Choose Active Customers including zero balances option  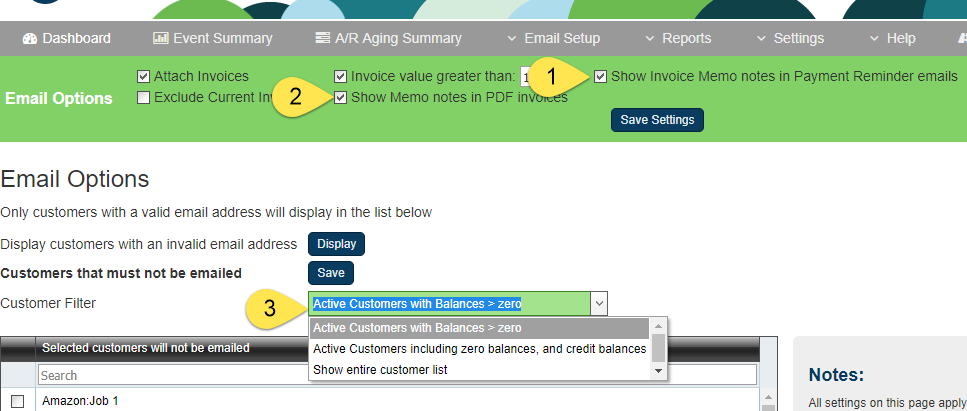pyautogui.click(x=479, y=349)
